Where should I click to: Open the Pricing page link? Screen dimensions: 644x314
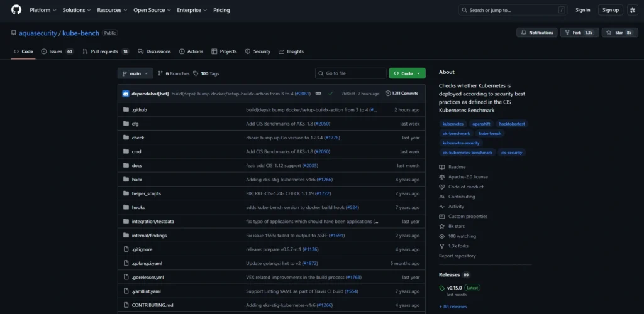pos(221,10)
